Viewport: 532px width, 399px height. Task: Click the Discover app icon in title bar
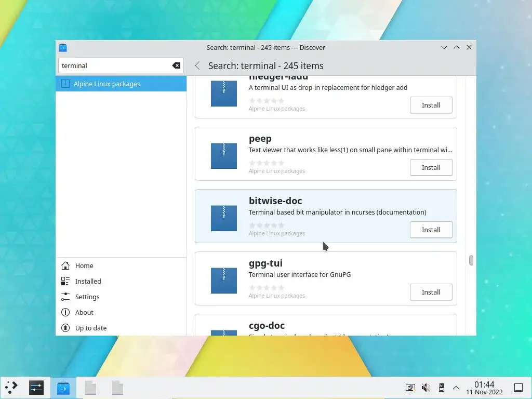pyautogui.click(x=63, y=47)
